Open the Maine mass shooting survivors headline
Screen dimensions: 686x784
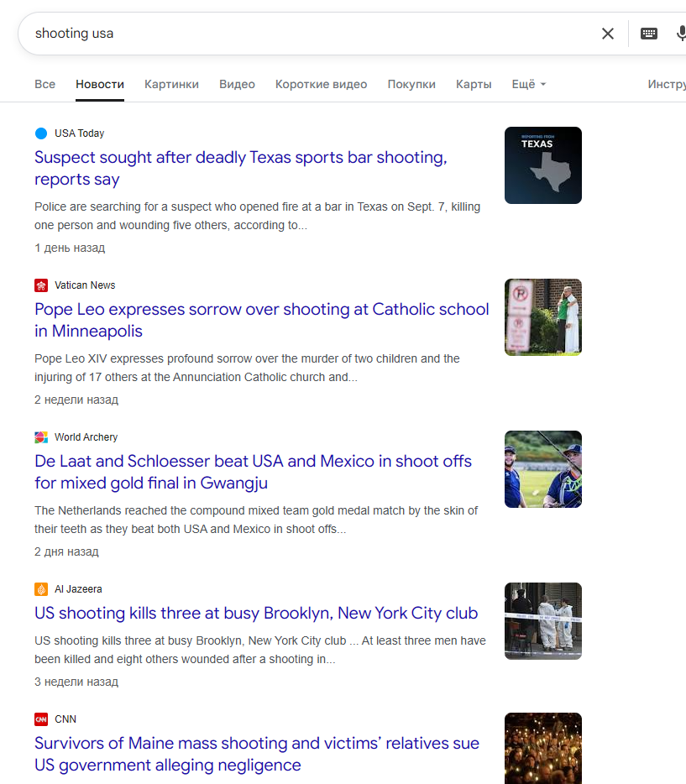[256, 754]
